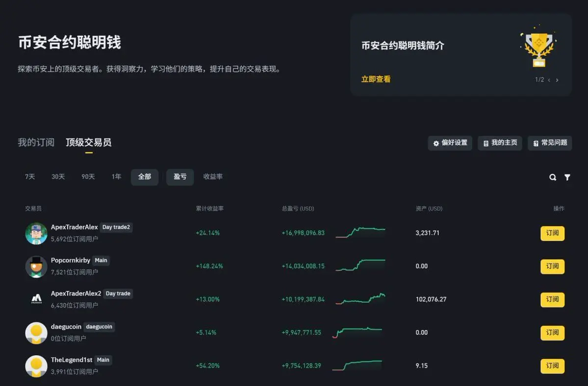588x386 pixels.
Task: Click +54.20% return value
Action: pos(208,365)
